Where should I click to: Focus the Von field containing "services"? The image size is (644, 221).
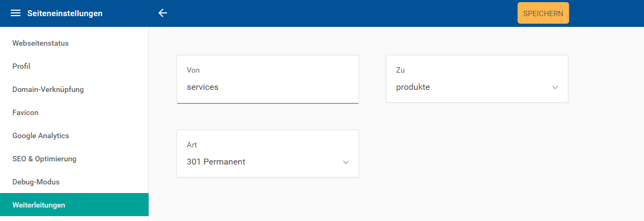(267, 87)
